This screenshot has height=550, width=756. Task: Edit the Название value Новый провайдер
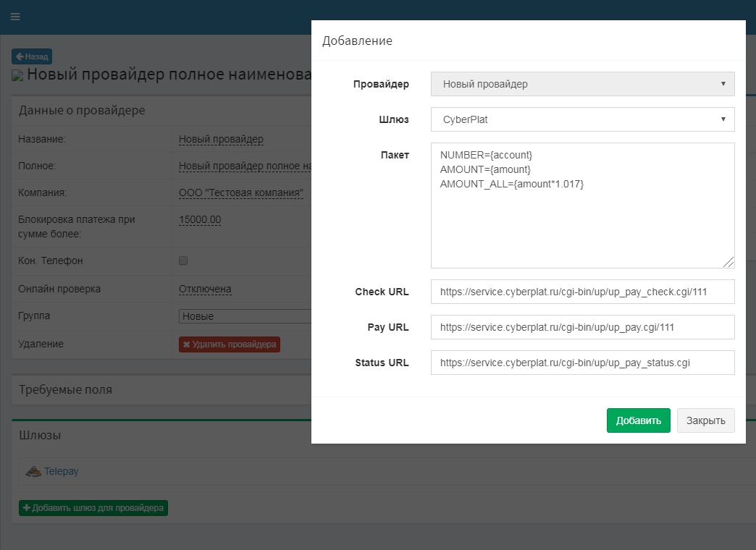pyautogui.click(x=221, y=139)
